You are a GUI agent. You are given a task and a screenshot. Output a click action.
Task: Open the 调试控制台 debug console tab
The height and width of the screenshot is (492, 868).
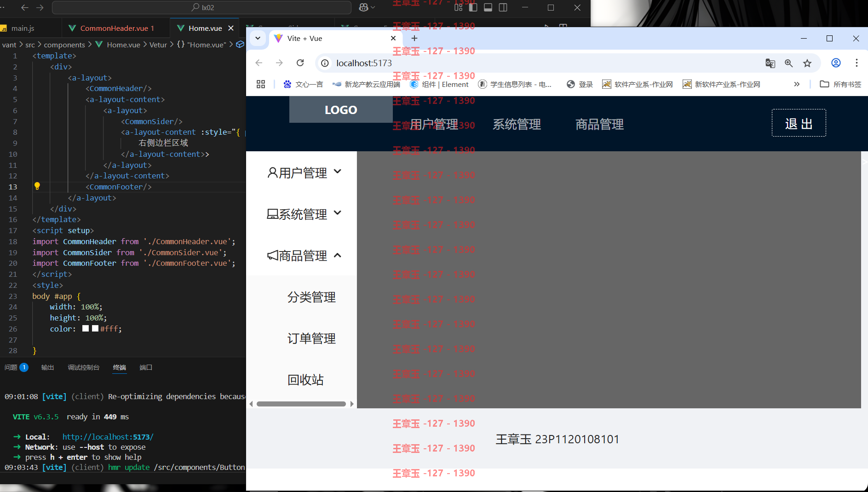point(84,367)
